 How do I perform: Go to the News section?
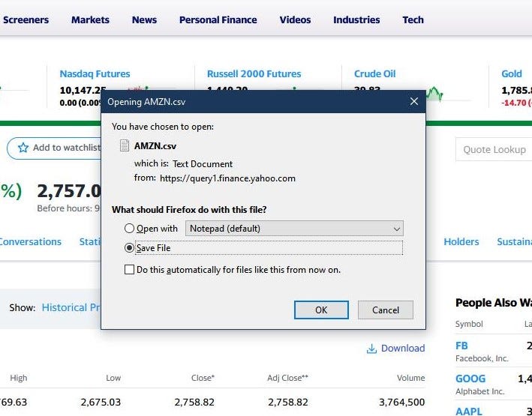point(144,20)
